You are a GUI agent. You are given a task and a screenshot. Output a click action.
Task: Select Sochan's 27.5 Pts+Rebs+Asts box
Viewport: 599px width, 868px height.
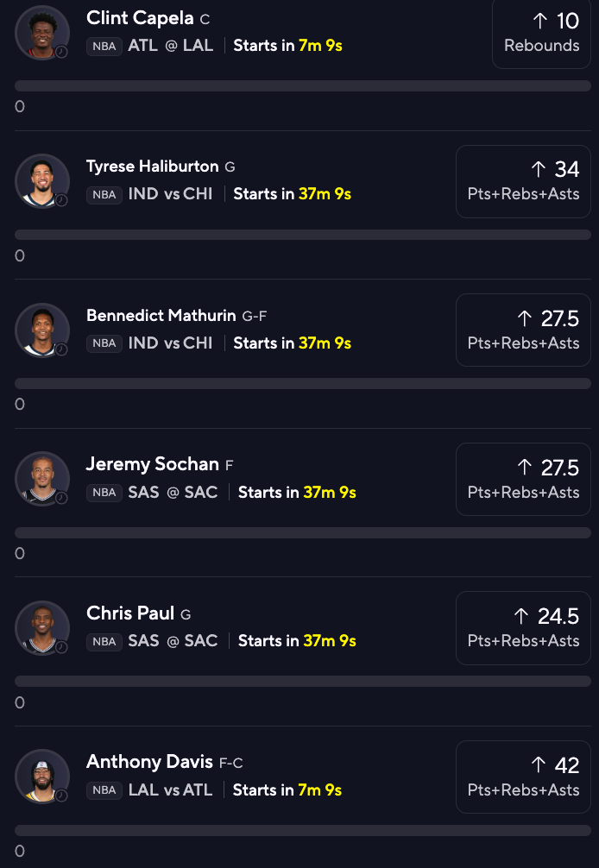(523, 479)
